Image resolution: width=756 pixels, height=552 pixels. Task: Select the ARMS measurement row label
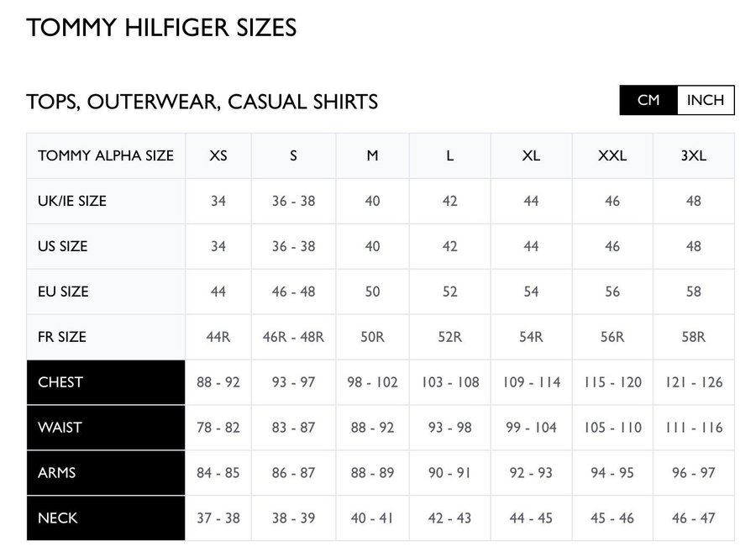point(106,473)
